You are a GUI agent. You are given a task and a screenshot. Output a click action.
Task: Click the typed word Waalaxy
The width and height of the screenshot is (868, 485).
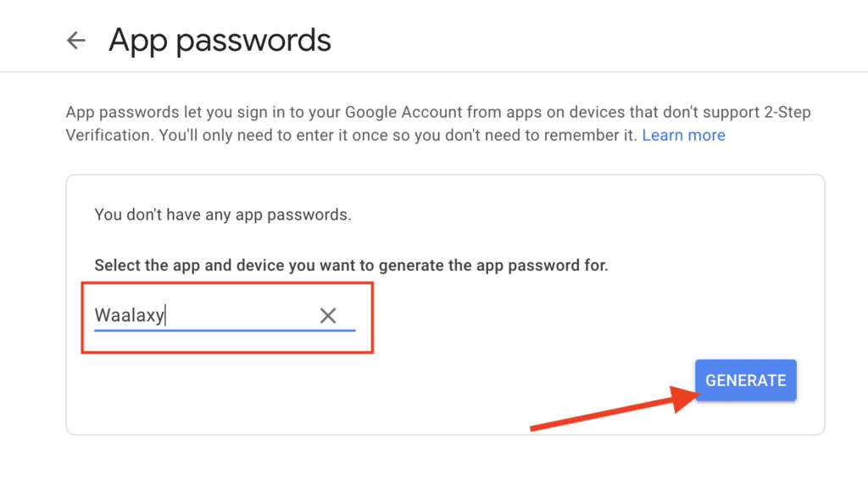129,316
